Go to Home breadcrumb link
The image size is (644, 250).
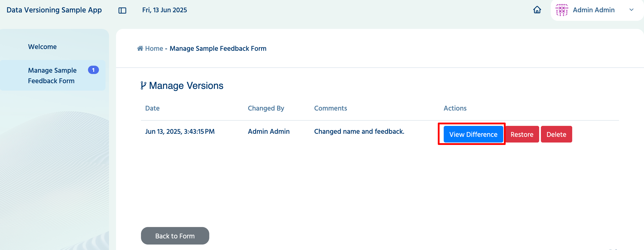point(154,49)
